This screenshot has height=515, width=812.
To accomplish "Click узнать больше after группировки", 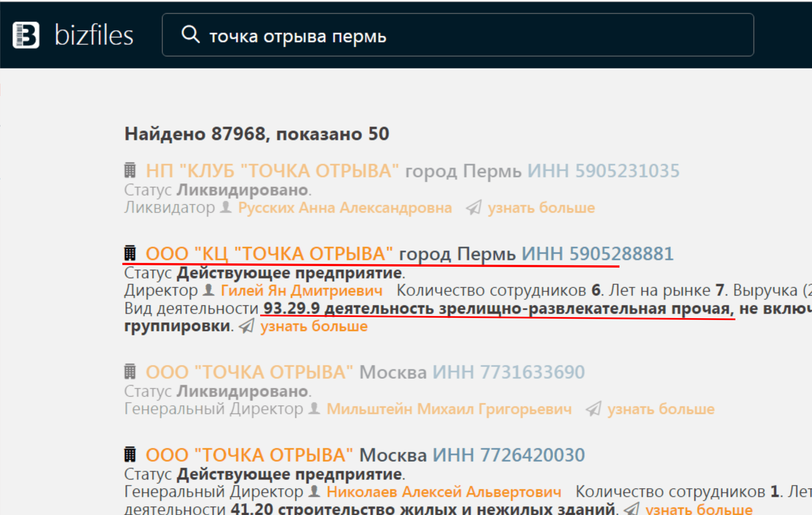I will [314, 326].
